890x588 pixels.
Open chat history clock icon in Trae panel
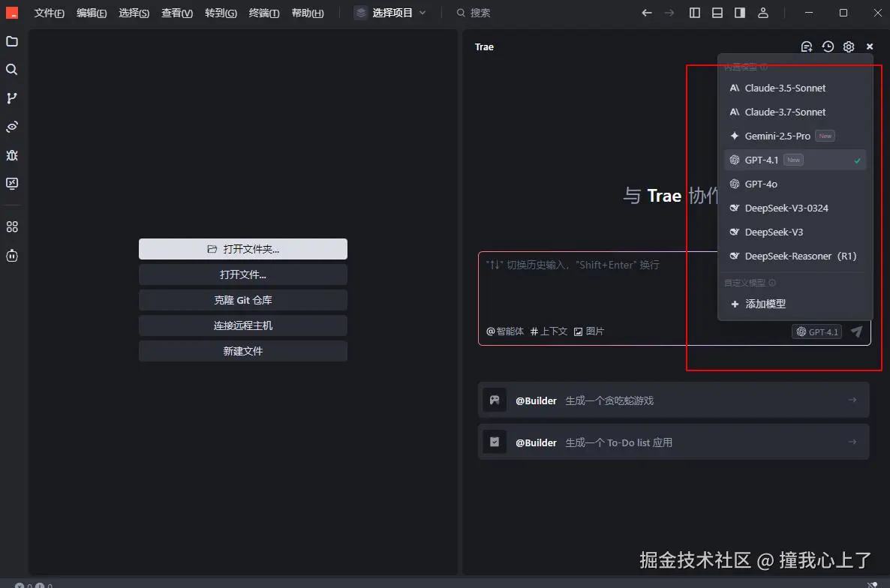pyautogui.click(x=828, y=46)
